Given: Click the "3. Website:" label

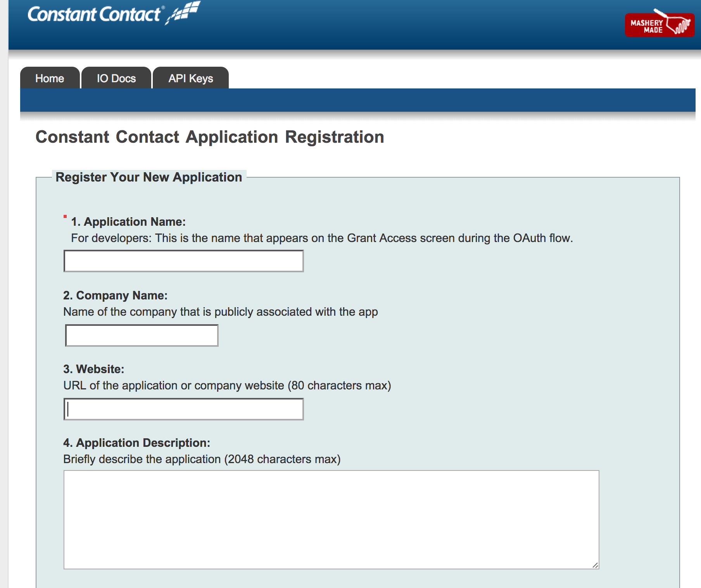Looking at the screenshot, I should [x=94, y=369].
